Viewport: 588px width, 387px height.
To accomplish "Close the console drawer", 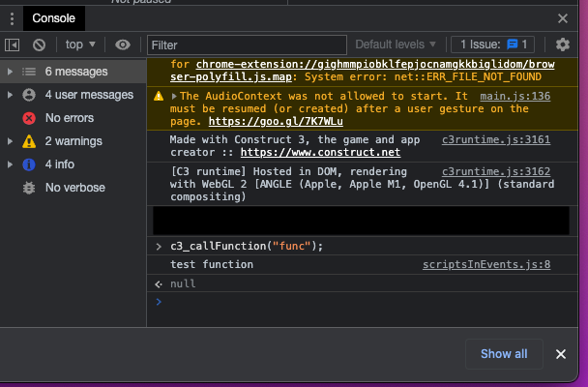I will (563, 18).
